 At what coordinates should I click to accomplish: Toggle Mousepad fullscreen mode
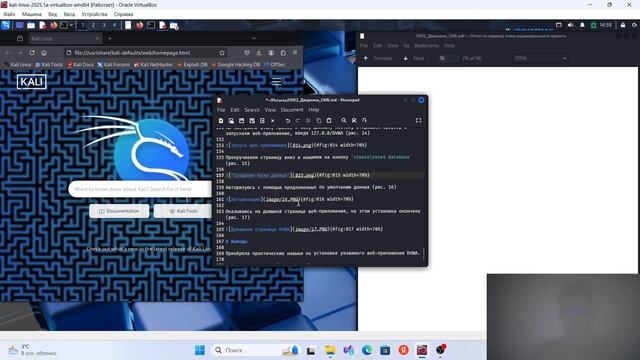[x=418, y=120]
